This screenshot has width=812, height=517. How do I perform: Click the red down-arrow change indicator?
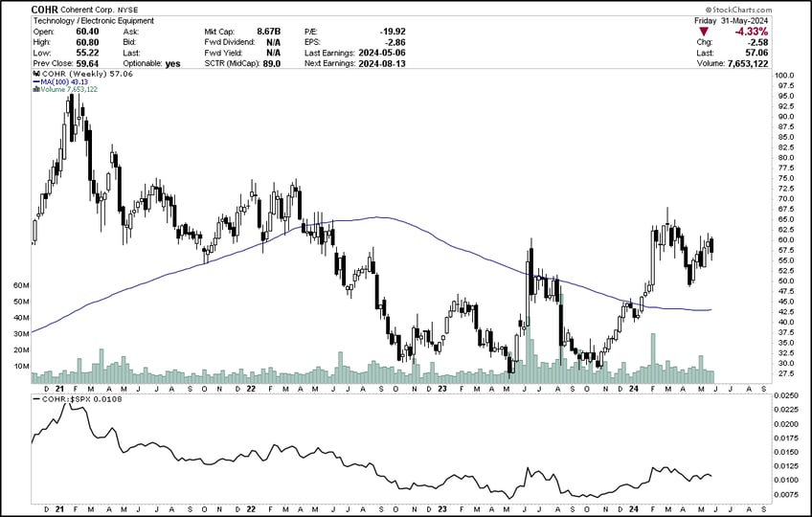point(705,33)
